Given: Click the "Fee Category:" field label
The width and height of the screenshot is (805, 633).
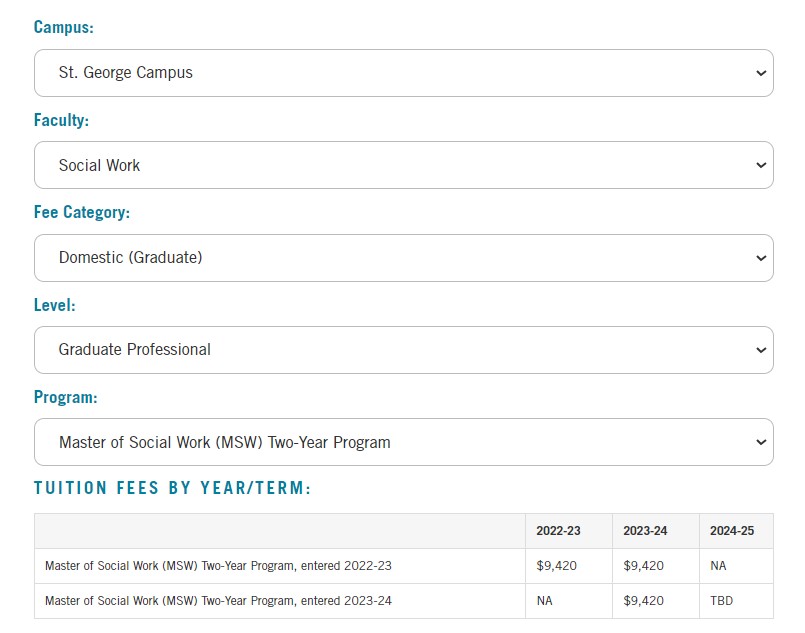Looking at the screenshot, I should (x=82, y=212).
